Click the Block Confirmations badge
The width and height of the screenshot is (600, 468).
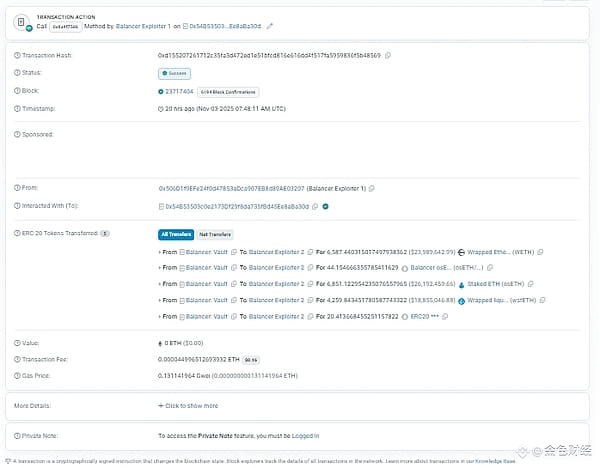pyautogui.click(x=228, y=92)
